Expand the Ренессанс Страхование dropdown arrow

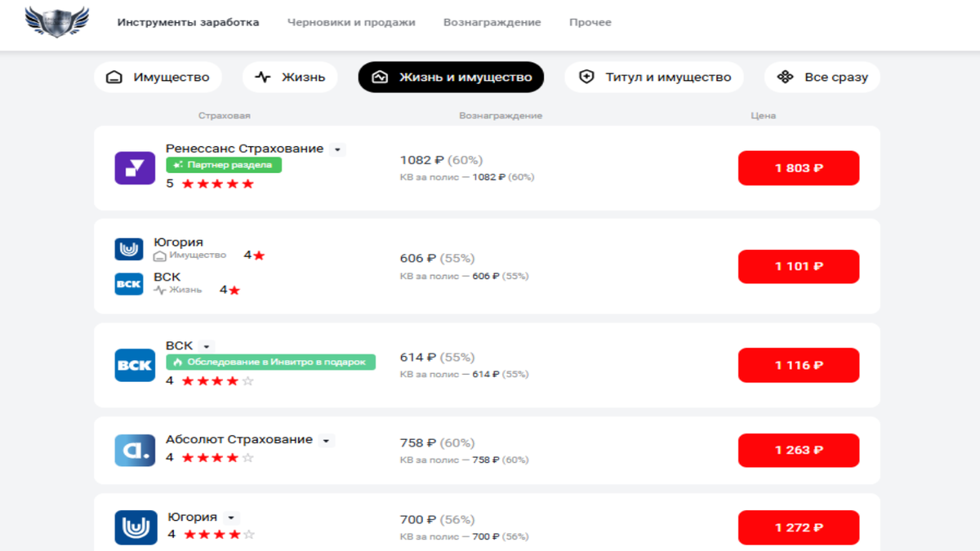click(x=338, y=149)
